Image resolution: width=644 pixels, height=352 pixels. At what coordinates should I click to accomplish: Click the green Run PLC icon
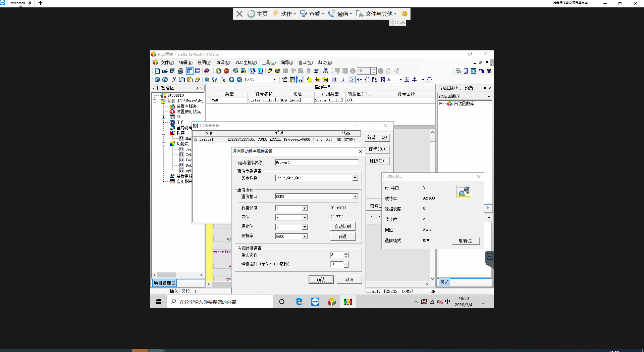[219, 71]
